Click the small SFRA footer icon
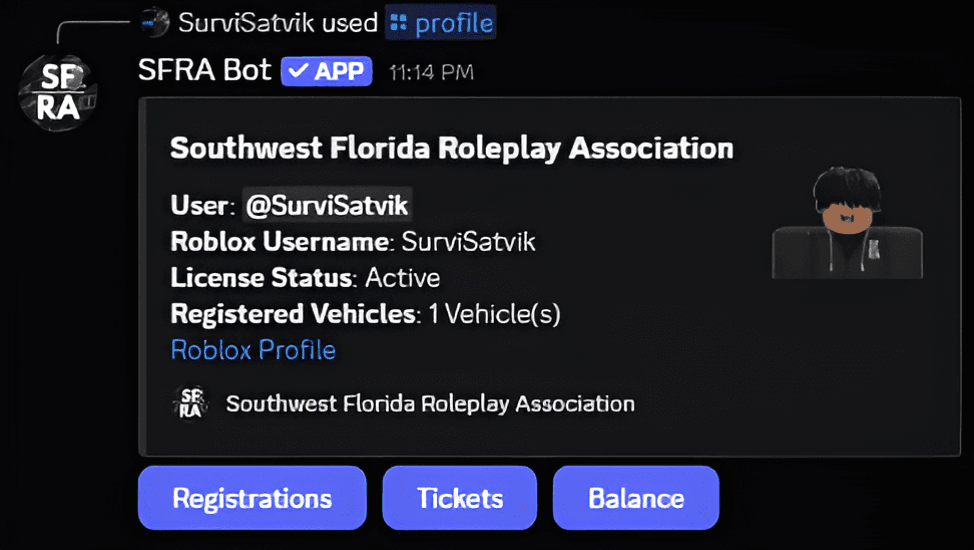The height and width of the screenshot is (550, 974). tap(190, 403)
